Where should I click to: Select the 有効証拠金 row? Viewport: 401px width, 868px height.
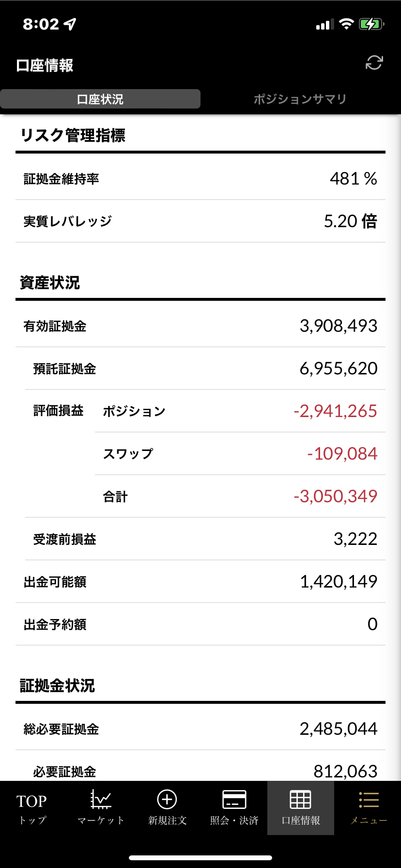click(x=200, y=326)
